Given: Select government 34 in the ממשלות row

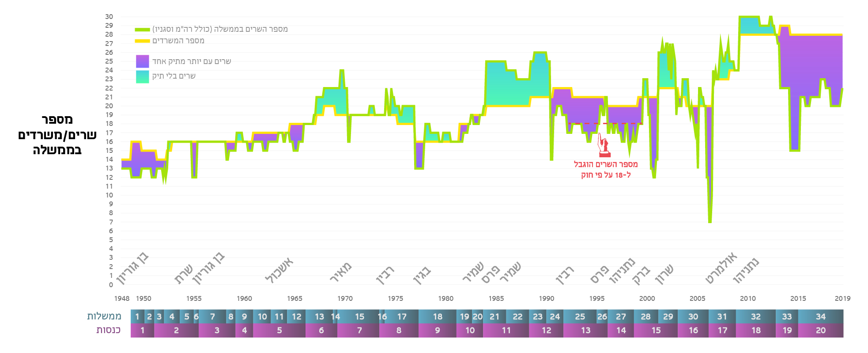Looking at the screenshot, I should [820, 316].
